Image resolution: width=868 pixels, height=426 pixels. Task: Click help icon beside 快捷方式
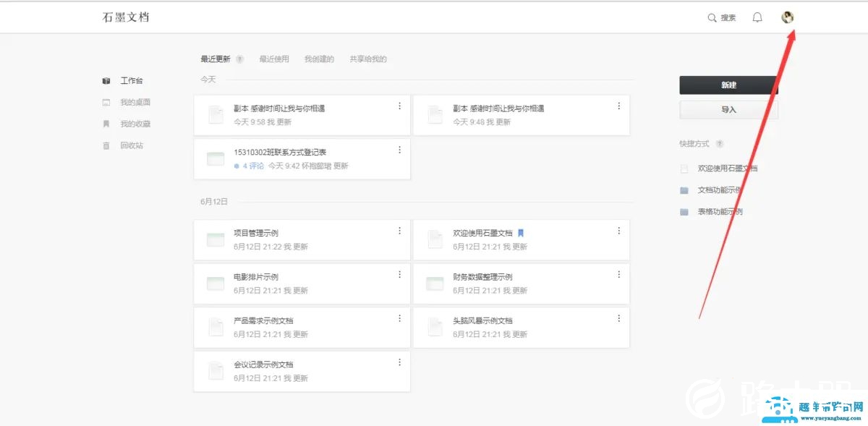tap(719, 144)
